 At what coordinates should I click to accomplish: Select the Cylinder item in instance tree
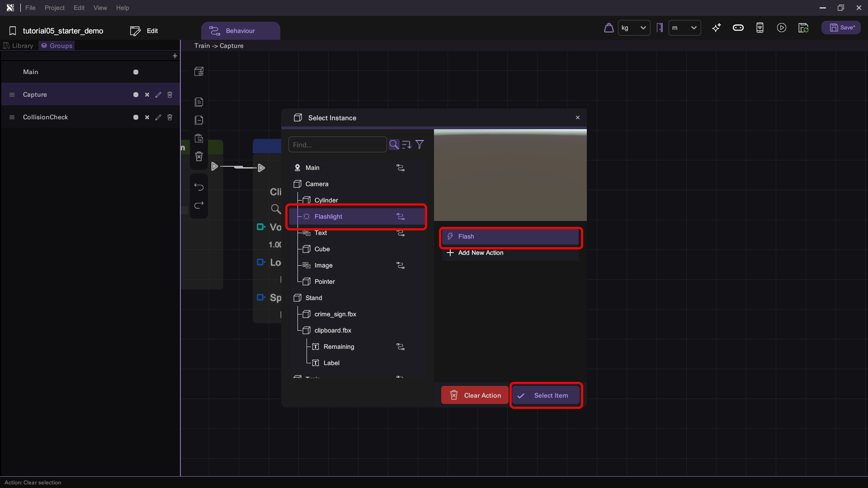click(357, 200)
